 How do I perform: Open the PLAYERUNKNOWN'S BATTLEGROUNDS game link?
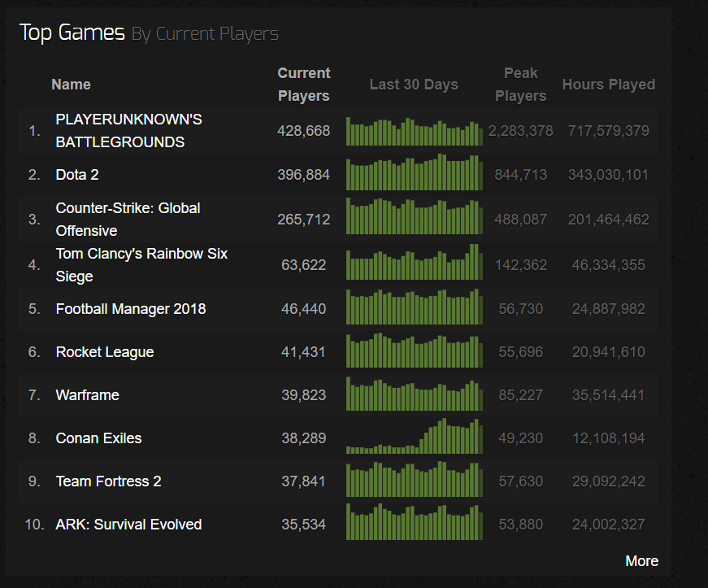[x=128, y=131]
